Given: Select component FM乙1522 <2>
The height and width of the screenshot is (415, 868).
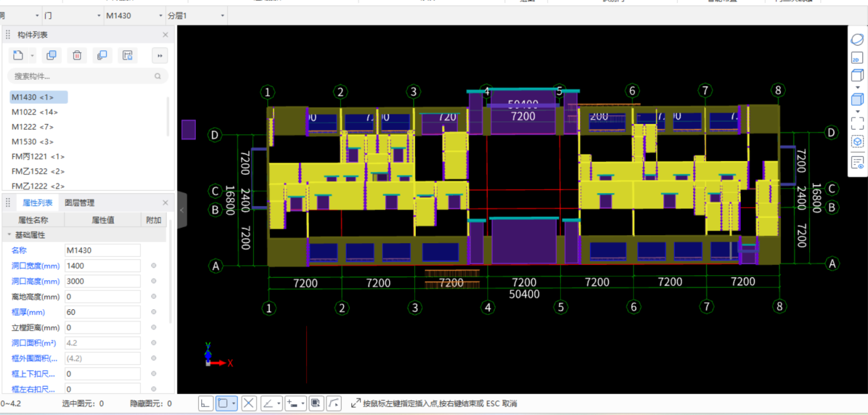Looking at the screenshot, I should point(38,171).
